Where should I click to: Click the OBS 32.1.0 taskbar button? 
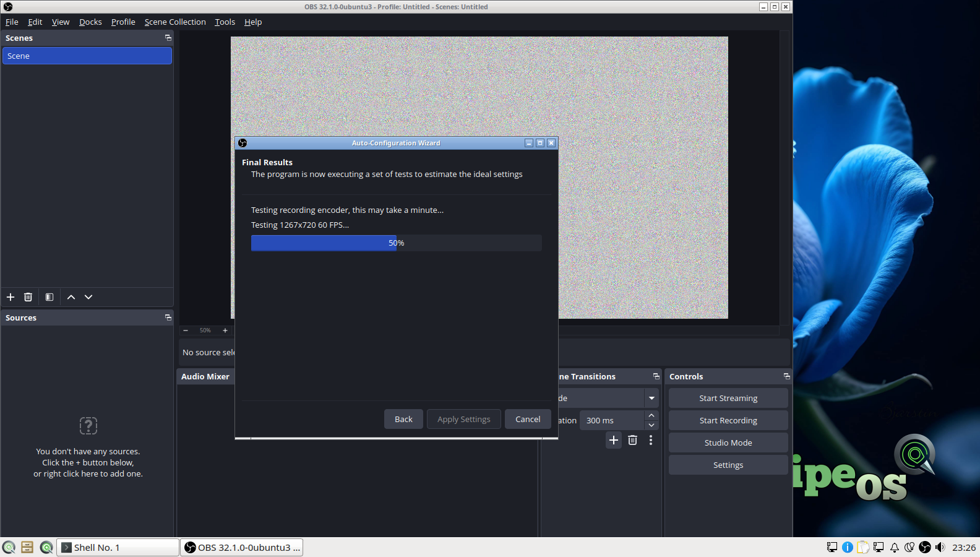pos(242,547)
